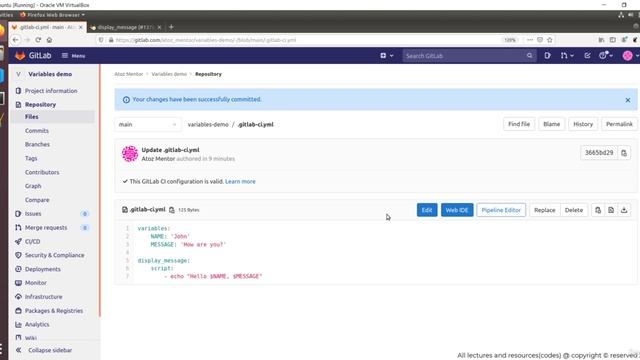Screen dimensions: 640x360
Task: Open Packages & Registries in sidebar
Action: coord(53,311)
